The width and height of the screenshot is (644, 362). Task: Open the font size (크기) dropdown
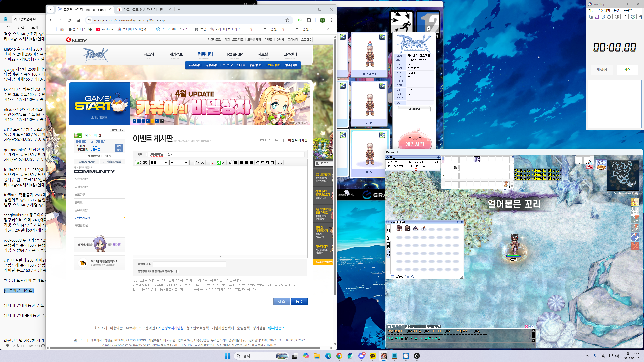coord(179,163)
